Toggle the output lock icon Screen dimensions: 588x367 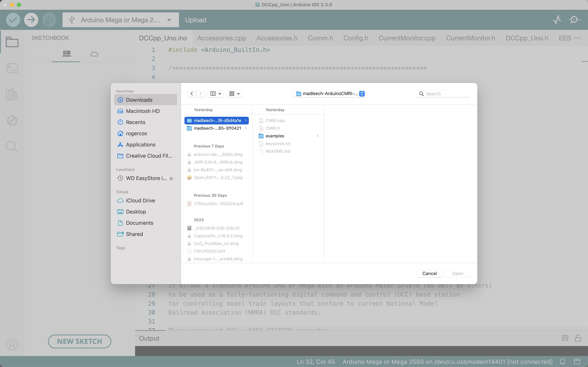(x=578, y=338)
